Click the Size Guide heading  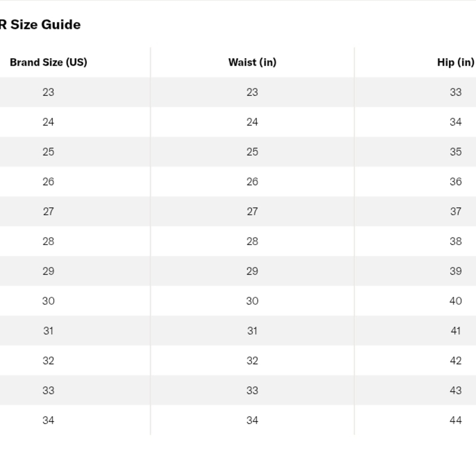(40, 25)
